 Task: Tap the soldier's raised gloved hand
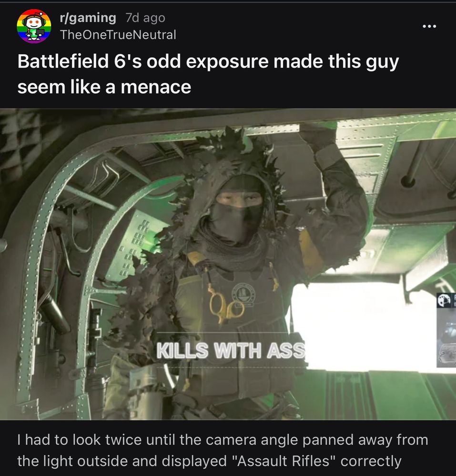click(x=318, y=135)
